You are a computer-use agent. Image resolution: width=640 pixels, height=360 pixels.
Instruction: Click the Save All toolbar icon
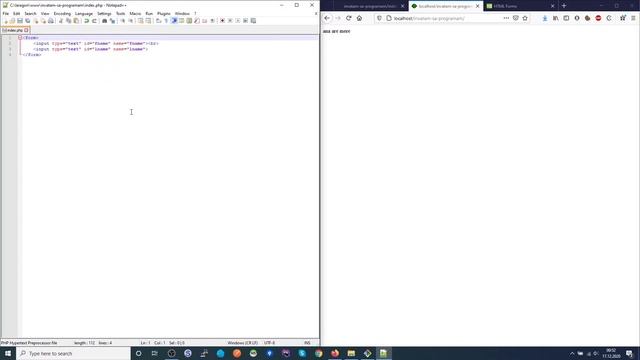point(28,21)
